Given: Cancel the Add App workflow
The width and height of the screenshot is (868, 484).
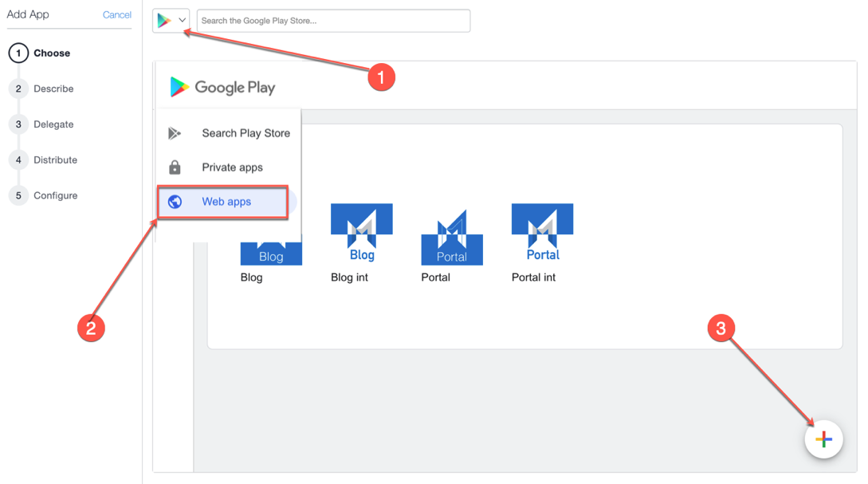Looking at the screenshot, I should (117, 14).
